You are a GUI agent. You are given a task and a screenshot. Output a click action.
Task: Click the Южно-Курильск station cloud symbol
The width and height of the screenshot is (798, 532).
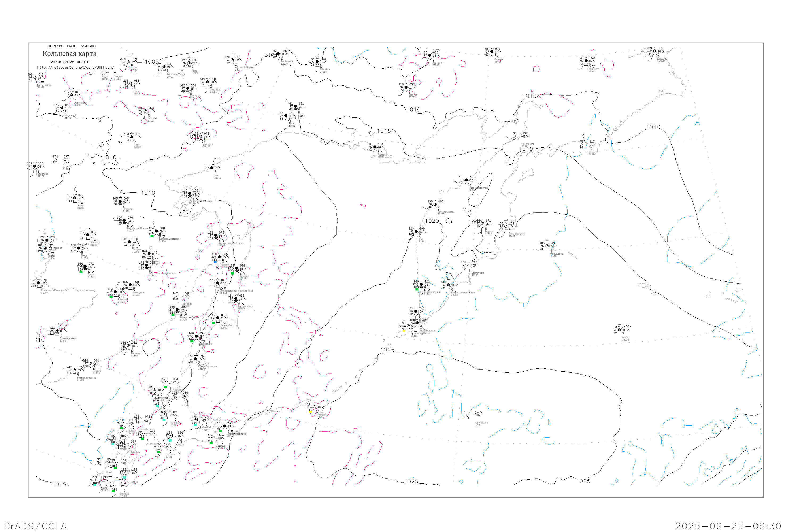[225, 426]
